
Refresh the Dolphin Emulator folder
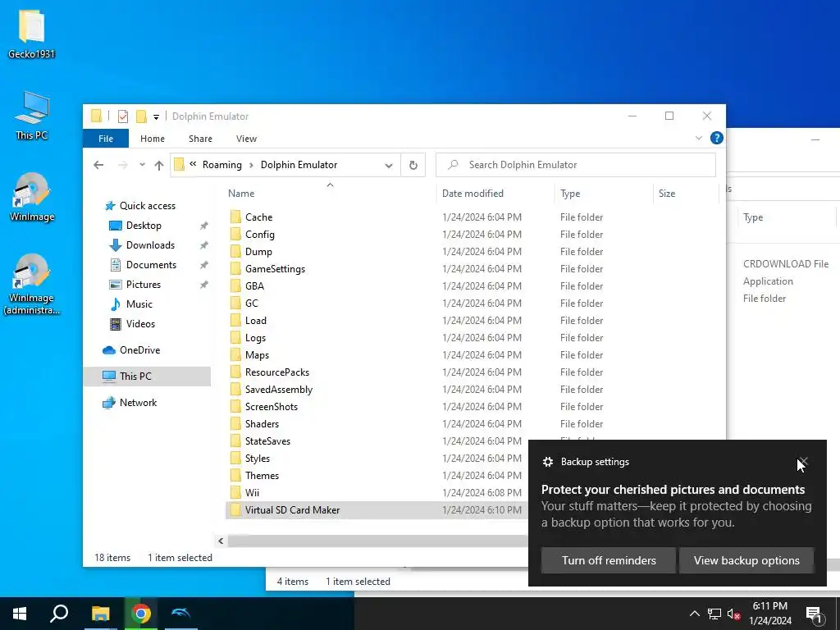pos(413,165)
